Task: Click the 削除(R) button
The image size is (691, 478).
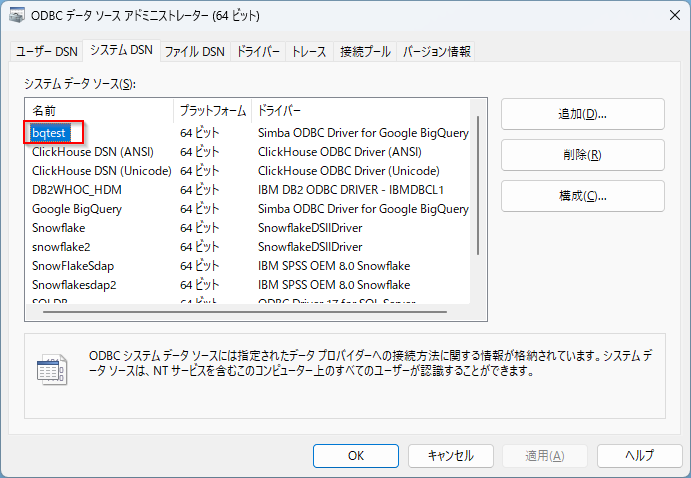Action: pyautogui.click(x=583, y=155)
